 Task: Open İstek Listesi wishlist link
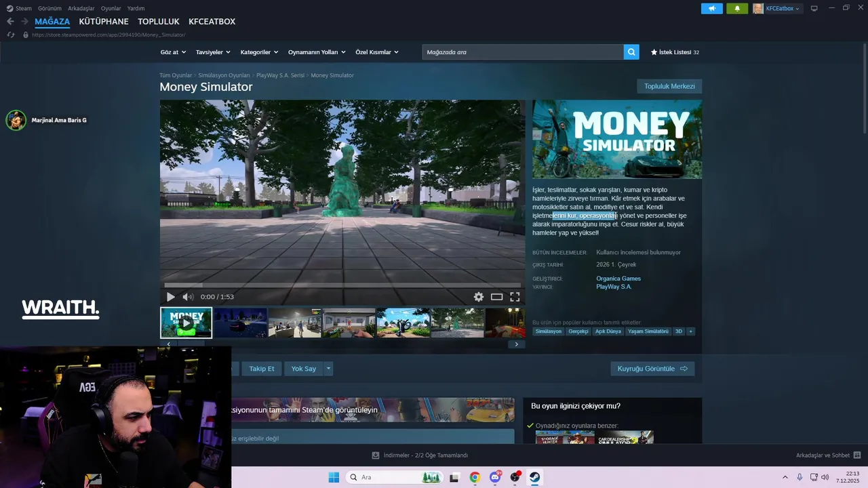coord(675,52)
